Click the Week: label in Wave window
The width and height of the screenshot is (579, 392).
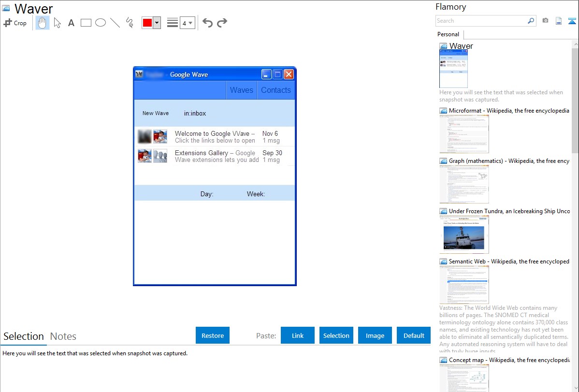[x=256, y=194]
